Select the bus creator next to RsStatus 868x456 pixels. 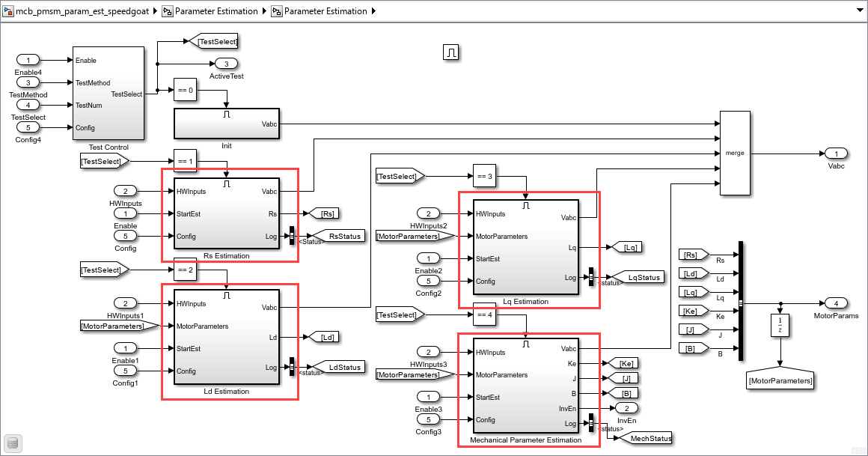pyautogui.click(x=292, y=236)
